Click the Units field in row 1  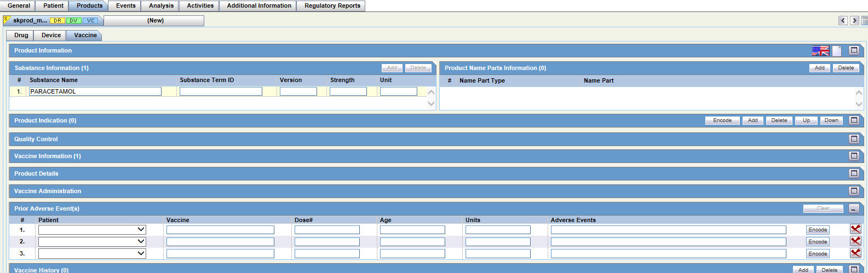498,230
